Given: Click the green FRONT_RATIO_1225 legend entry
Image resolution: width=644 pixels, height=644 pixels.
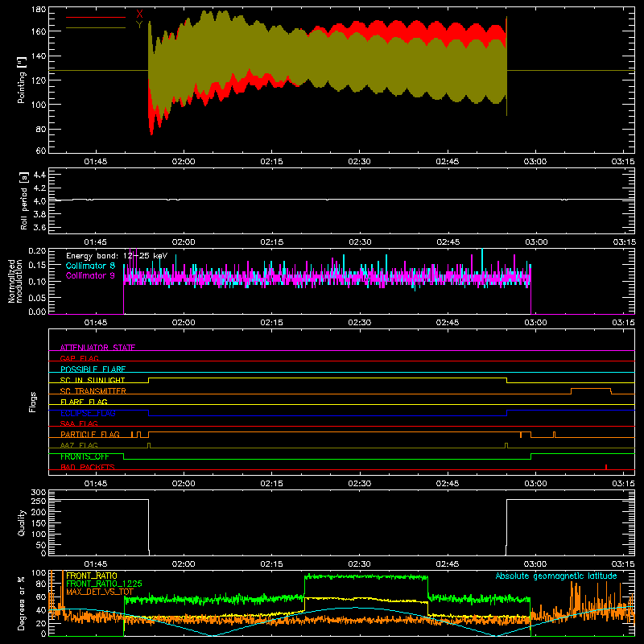Looking at the screenshot, I should tap(104, 584).
